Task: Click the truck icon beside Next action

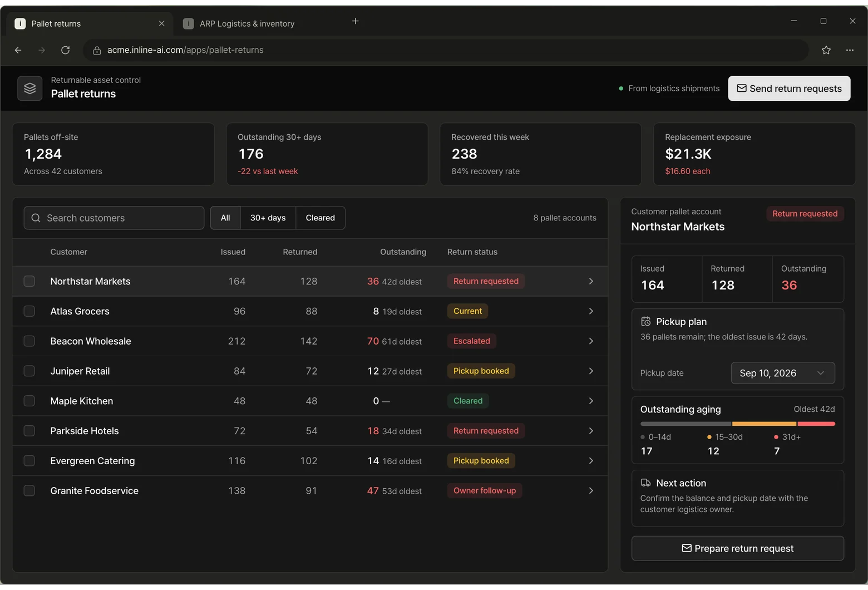Action: tap(646, 483)
